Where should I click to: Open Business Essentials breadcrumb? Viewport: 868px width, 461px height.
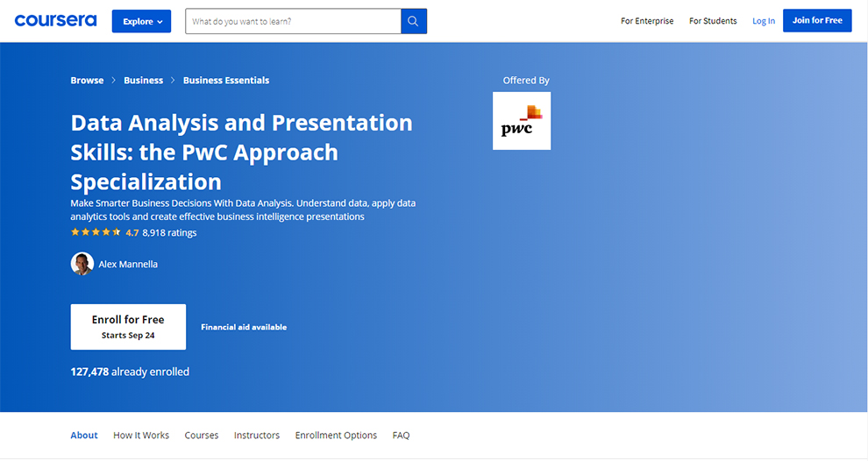226,81
